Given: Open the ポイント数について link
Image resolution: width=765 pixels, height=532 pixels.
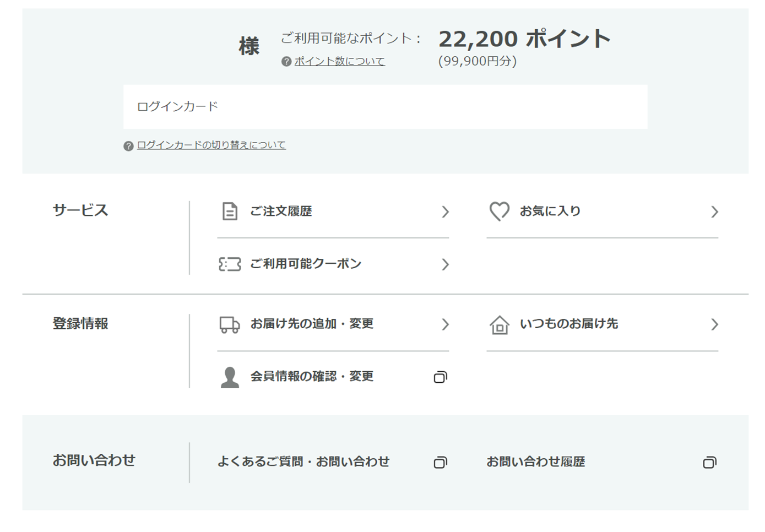Looking at the screenshot, I should pos(339,61).
